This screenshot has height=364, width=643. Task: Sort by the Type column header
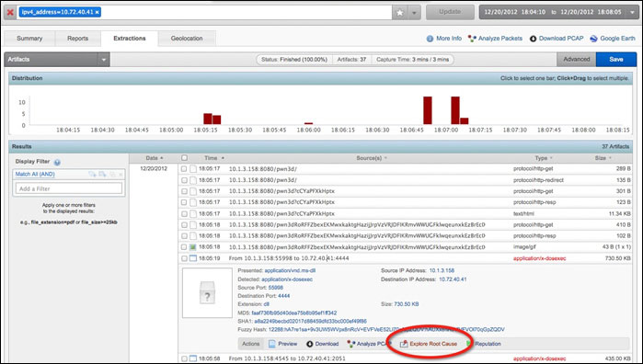544,158
